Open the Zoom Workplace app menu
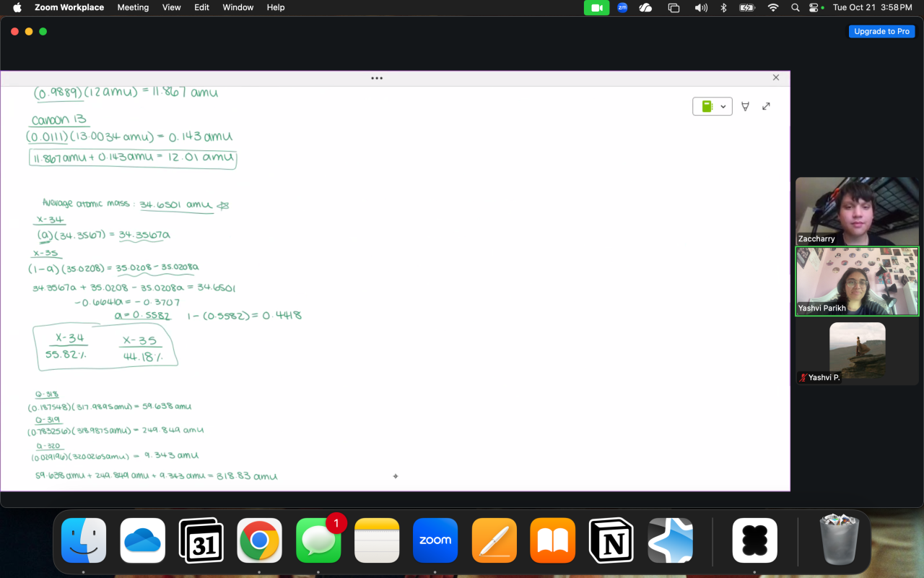Image resolution: width=924 pixels, height=578 pixels. tap(71, 7)
